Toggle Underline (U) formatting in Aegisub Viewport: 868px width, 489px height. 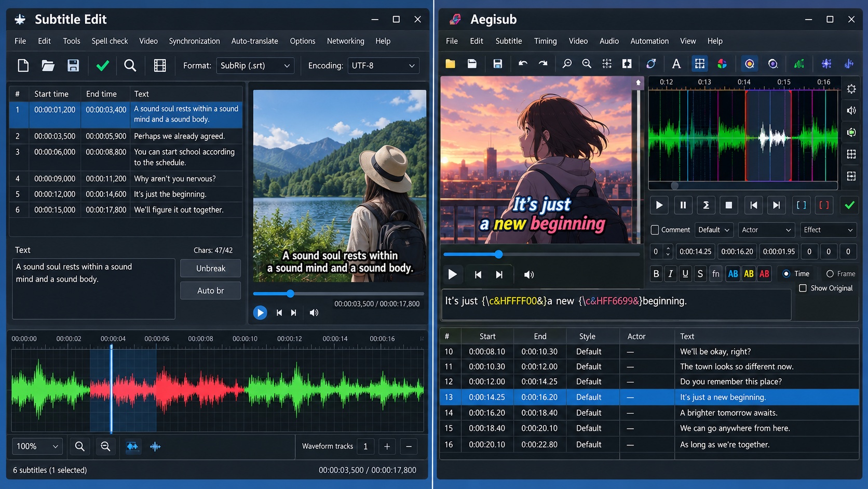coord(685,274)
